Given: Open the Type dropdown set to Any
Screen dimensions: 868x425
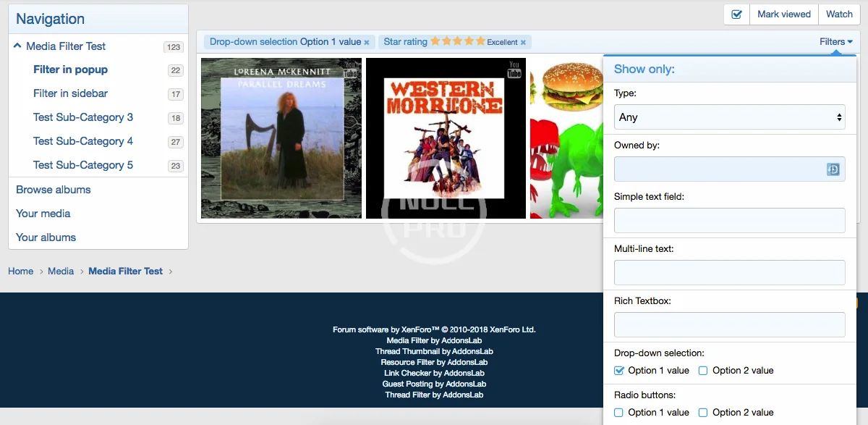Looking at the screenshot, I should point(729,117).
